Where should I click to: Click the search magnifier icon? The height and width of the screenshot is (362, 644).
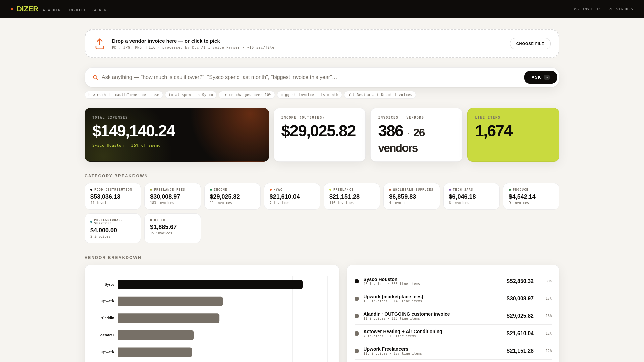[x=95, y=77]
